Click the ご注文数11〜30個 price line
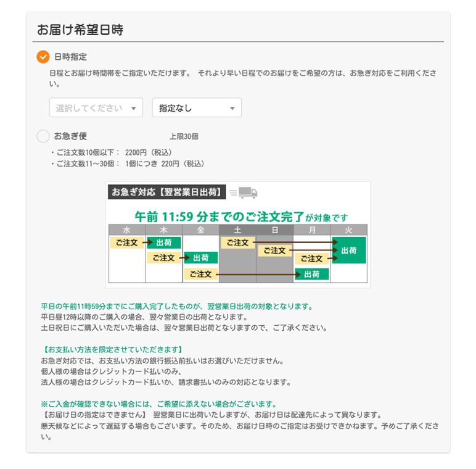 (128, 164)
